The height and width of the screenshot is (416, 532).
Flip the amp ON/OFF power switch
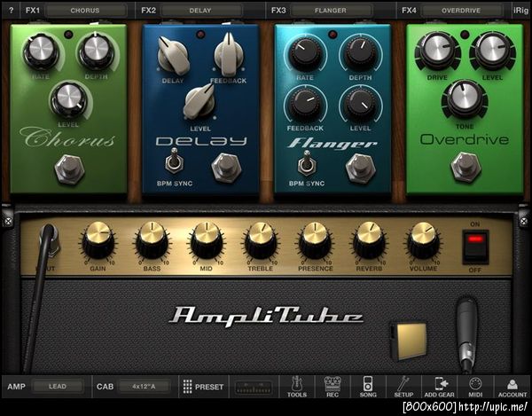click(x=475, y=247)
